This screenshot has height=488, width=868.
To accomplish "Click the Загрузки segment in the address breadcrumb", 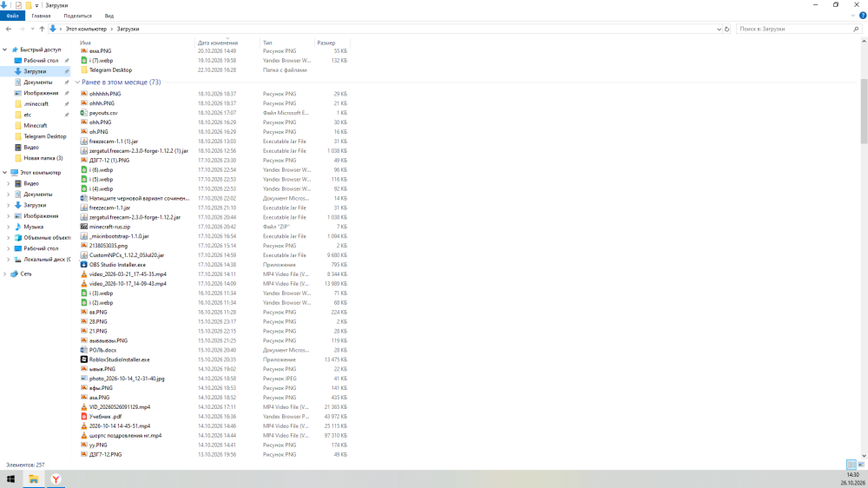I will (x=128, y=29).
